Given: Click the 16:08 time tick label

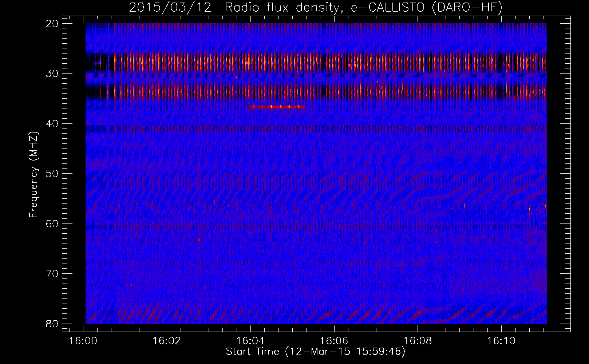Looking at the screenshot, I should [418, 341].
